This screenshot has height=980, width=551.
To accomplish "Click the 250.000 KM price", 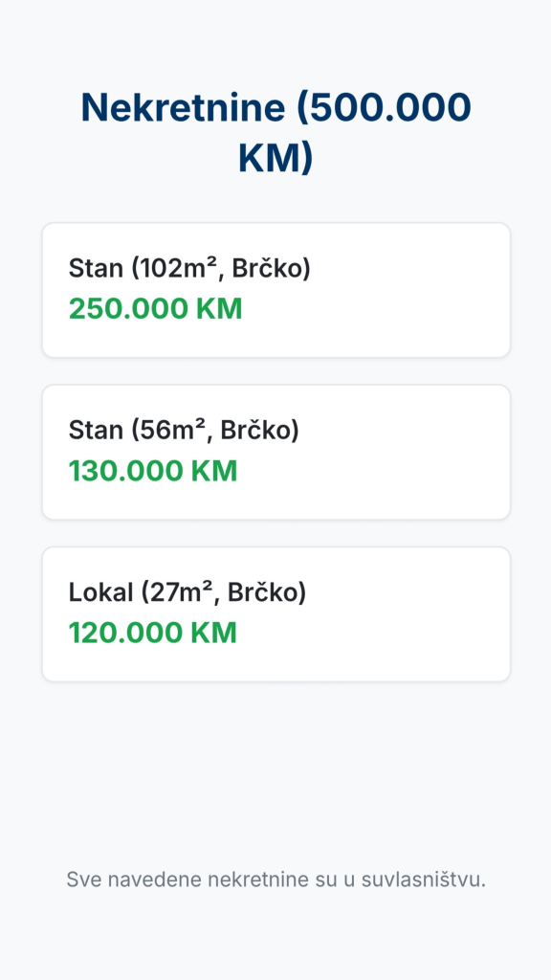I will coord(156,309).
